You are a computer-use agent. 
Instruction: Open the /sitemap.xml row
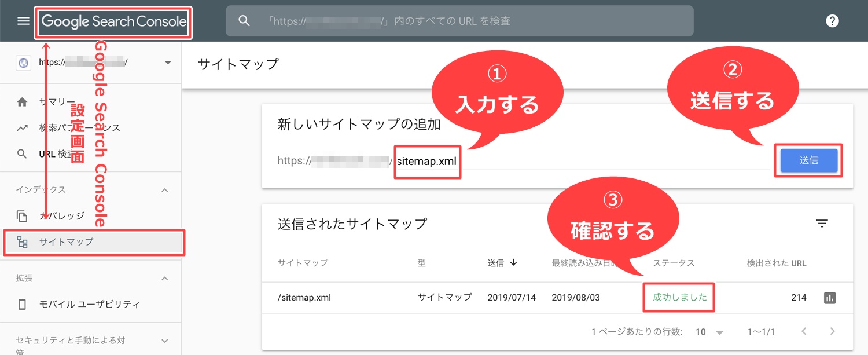tap(557, 298)
